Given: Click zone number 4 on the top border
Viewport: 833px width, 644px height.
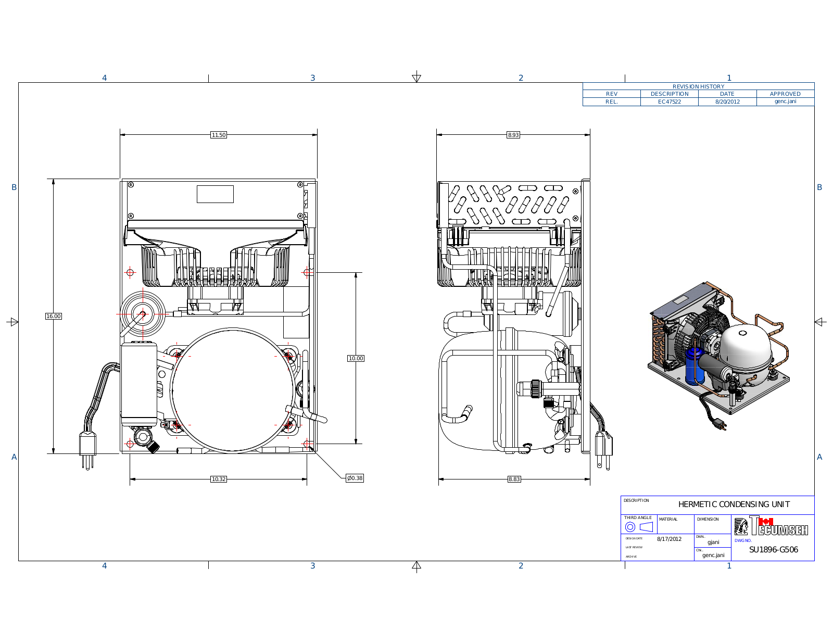Looking at the screenshot, I should (104, 78).
